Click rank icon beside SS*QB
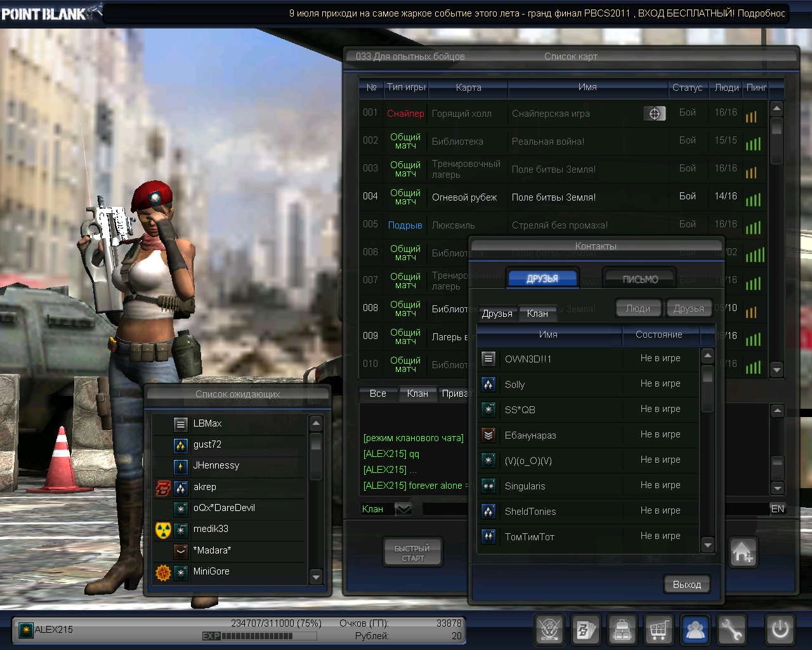The image size is (812, 650). 488,409
